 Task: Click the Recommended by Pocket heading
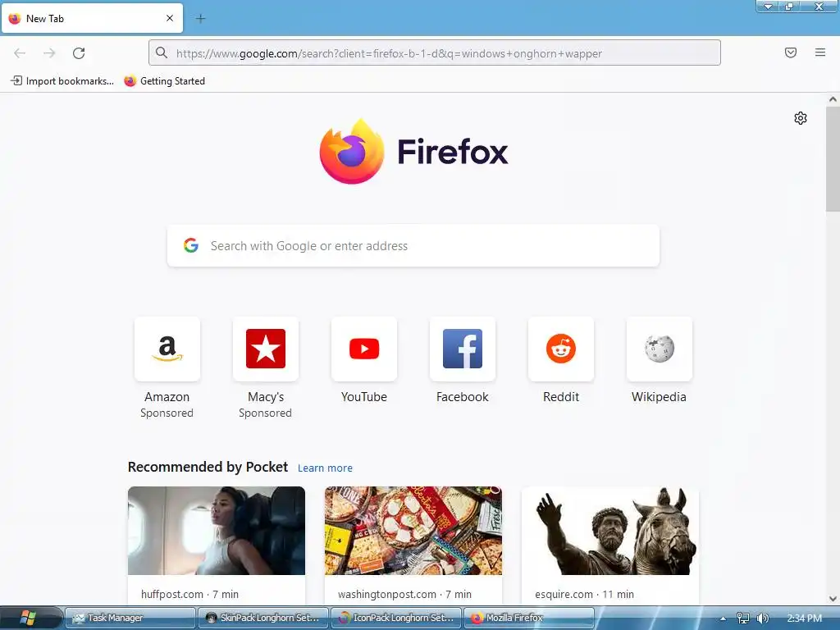click(208, 467)
